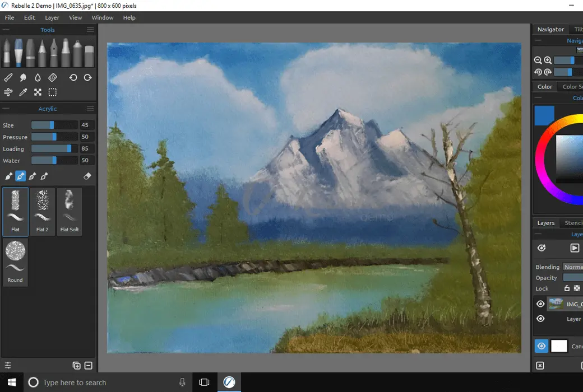
Task: Choose the Smudge tool
Action: pyautogui.click(x=23, y=77)
